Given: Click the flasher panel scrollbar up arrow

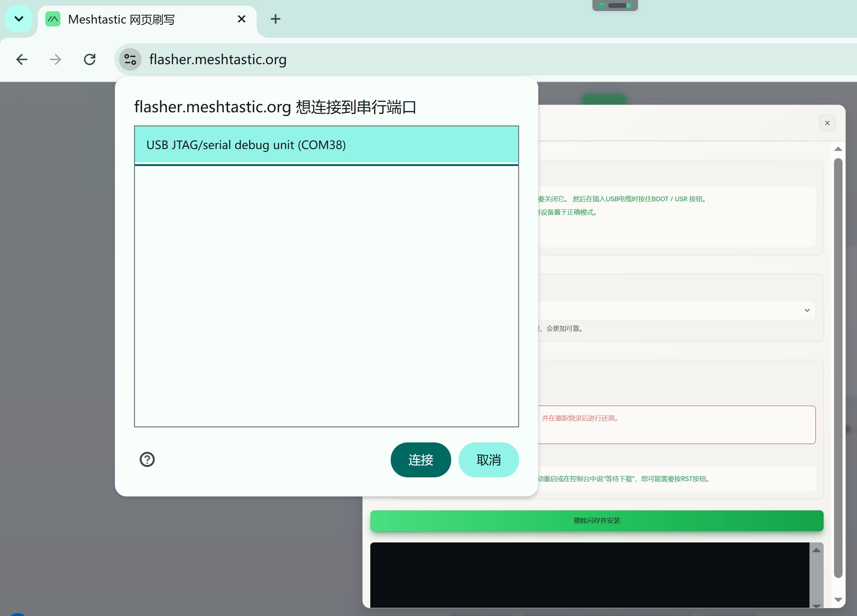Looking at the screenshot, I should pyautogui.click(x=838, y=149).
